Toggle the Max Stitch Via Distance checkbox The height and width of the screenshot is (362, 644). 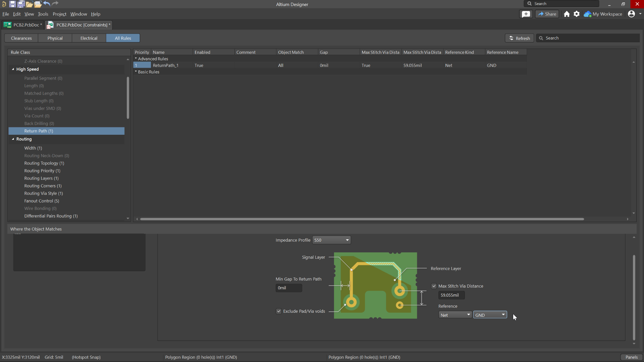coord(434,286)
